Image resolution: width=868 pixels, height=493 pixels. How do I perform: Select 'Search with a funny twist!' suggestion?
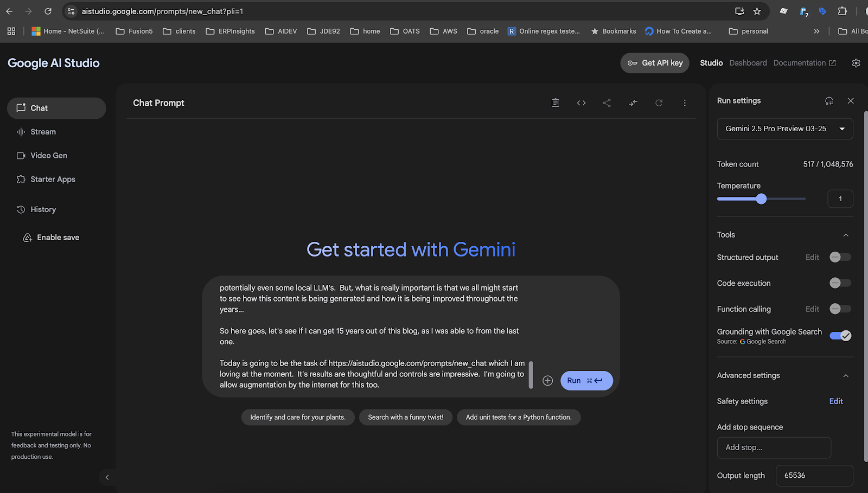click(x=406, y=417)
